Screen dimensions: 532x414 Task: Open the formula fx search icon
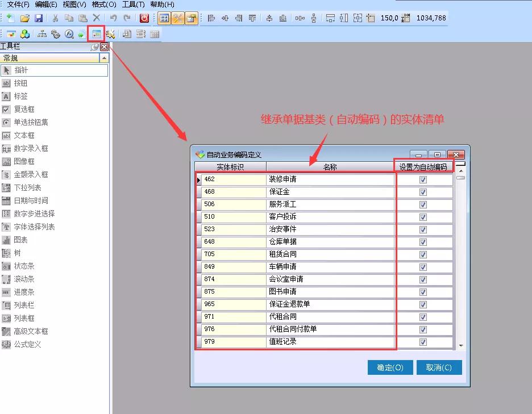tap(69, 34)
